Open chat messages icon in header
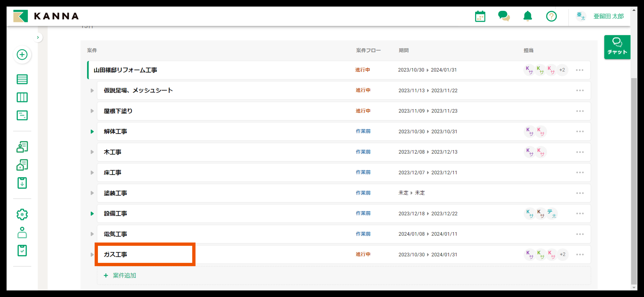 504,16
